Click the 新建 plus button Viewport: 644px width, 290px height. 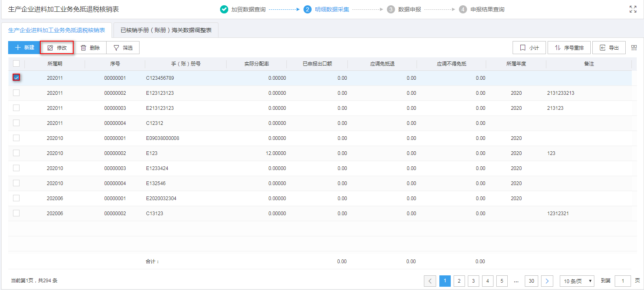point(24,48)
